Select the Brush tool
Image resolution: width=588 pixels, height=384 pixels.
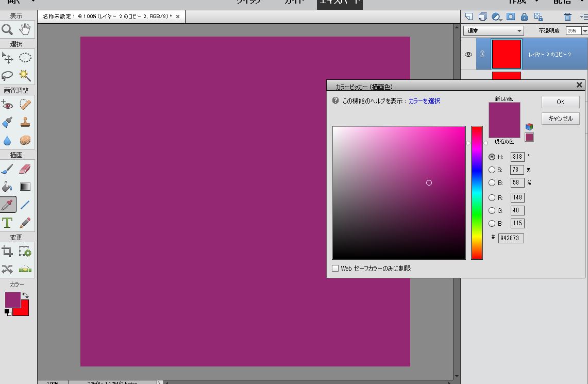(7, 169)
